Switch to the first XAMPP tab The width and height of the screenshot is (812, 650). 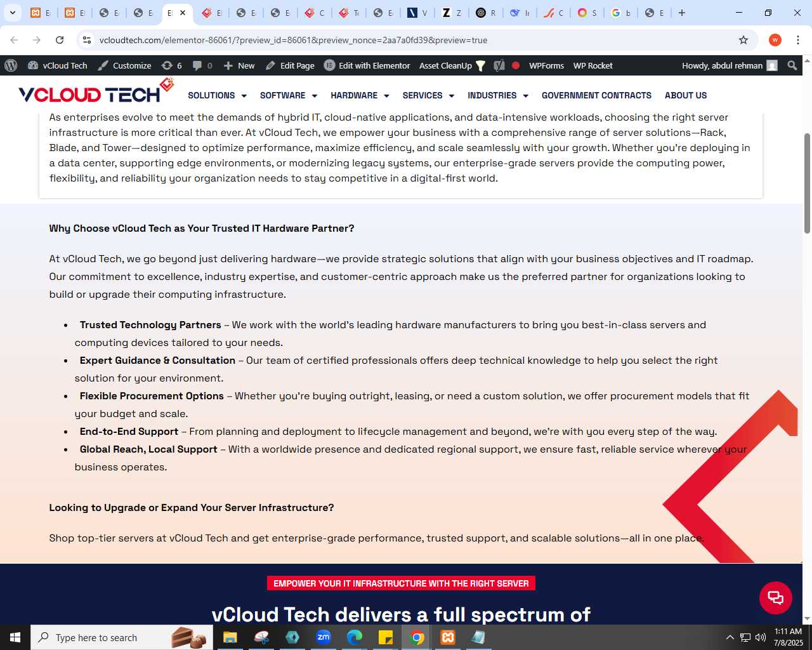point(41,13)
